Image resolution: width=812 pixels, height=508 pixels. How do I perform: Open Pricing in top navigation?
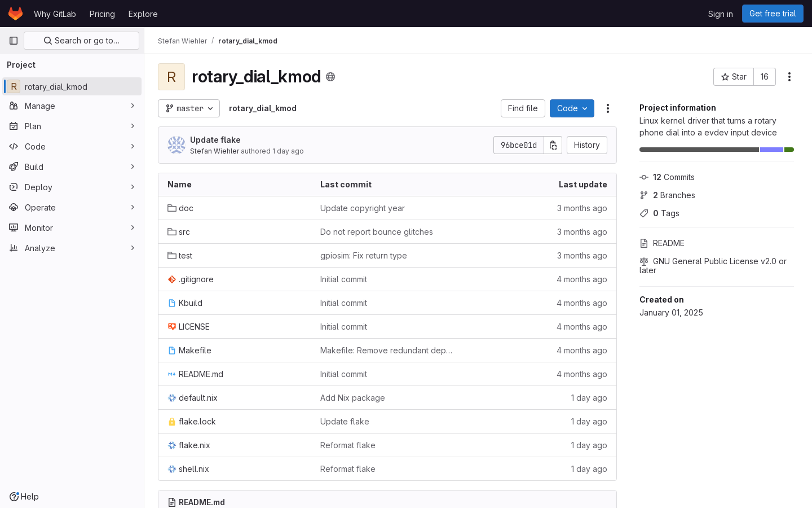[102, 14]
